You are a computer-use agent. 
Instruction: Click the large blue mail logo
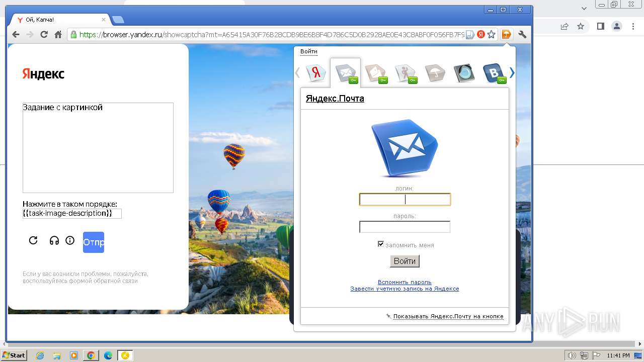[x=405, y=148]
